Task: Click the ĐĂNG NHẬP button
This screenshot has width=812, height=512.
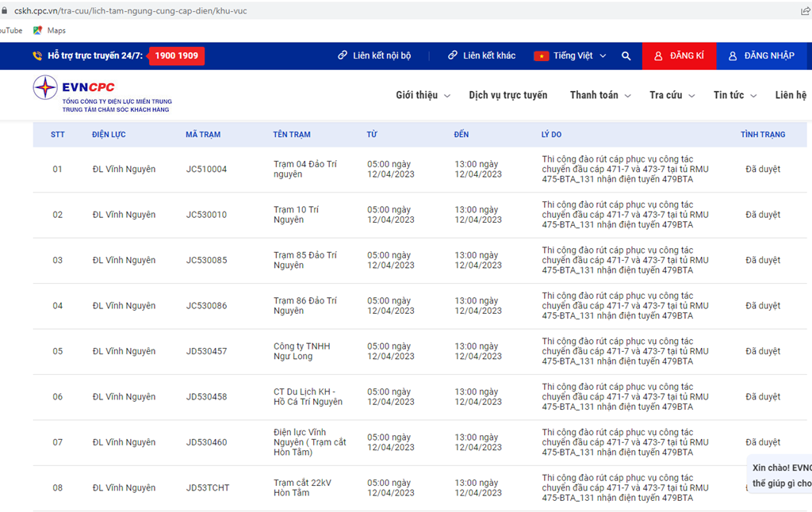Action: coord(762,56)
